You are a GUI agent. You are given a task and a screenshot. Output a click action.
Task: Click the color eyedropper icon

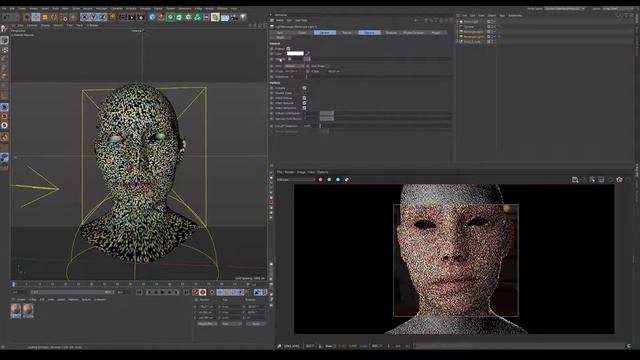click(308, 53)
